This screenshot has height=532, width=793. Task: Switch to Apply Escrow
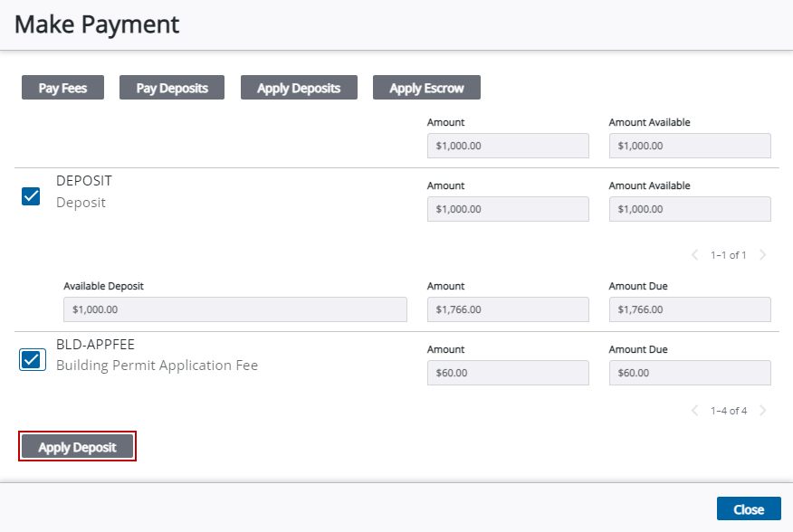426,88
